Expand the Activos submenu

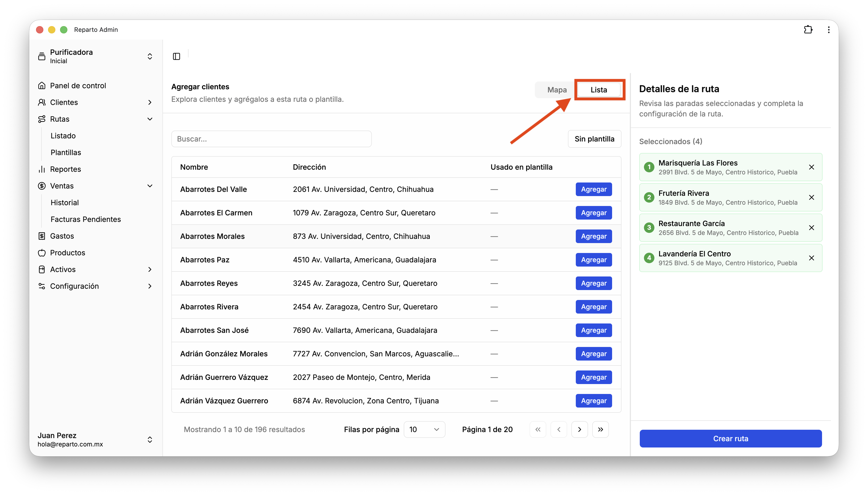[150, 269]
